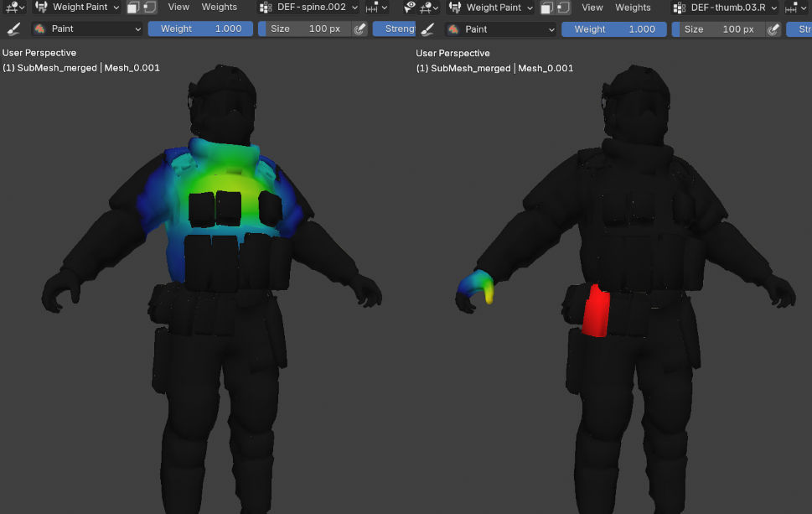
Task: Click red weighted pouch on right model
Action: click(596, 311)
